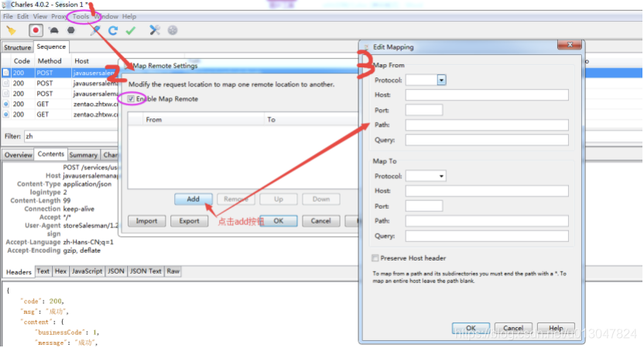This screenshot has height=348, width=644.
Task: Open the settings gear icon
Action: click(173, 30)
